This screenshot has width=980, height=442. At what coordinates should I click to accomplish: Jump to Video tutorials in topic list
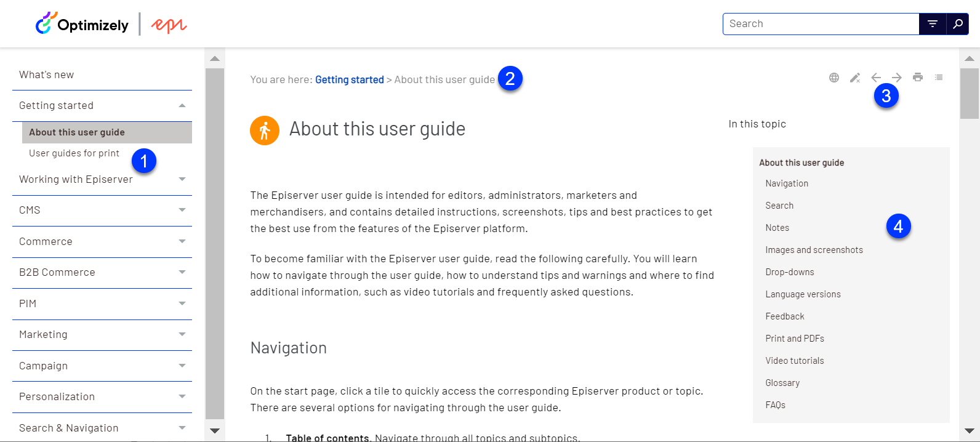pos(795,361)
